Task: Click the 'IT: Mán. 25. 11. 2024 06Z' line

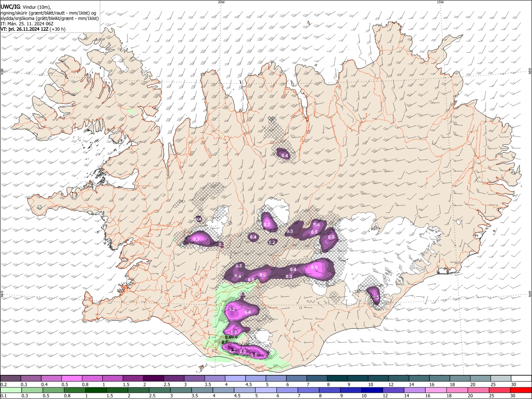Action: [x=27, y=24]
